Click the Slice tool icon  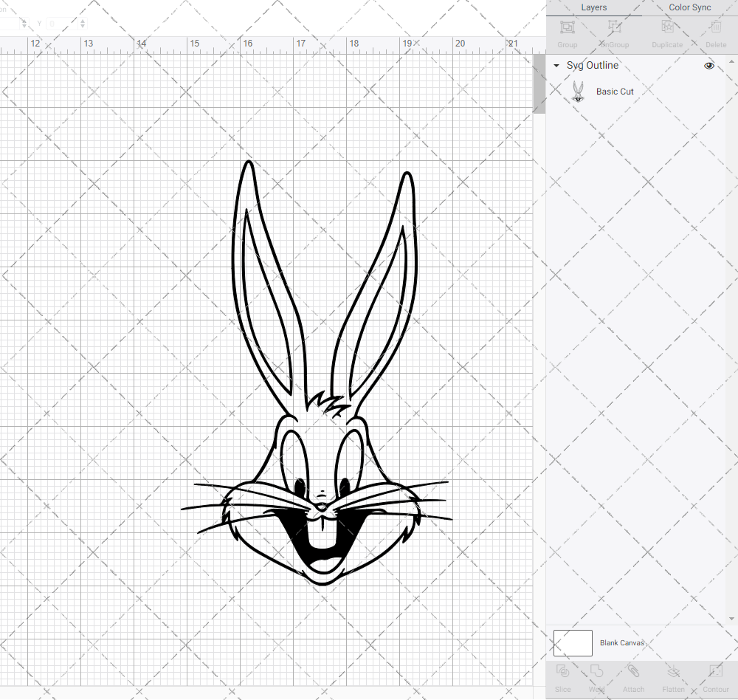tap(562, 670)
